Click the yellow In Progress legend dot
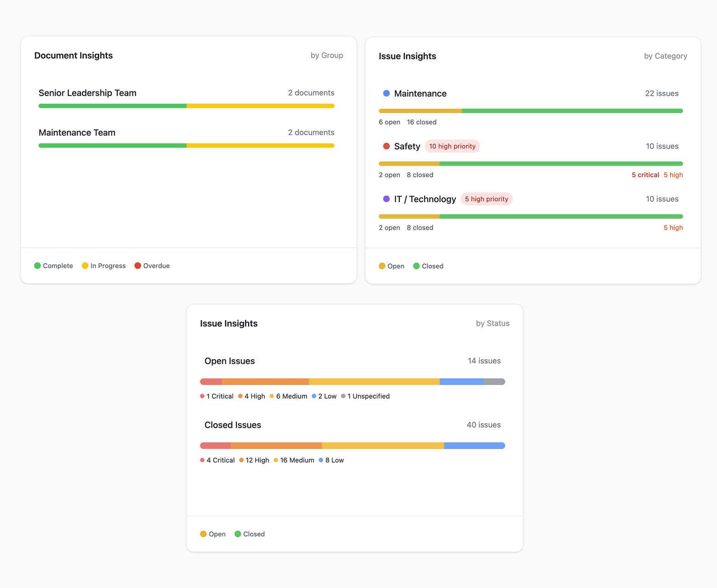 tap(85, 266)
